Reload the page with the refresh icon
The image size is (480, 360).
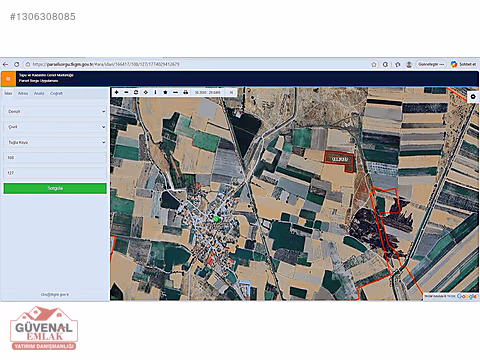17,64
